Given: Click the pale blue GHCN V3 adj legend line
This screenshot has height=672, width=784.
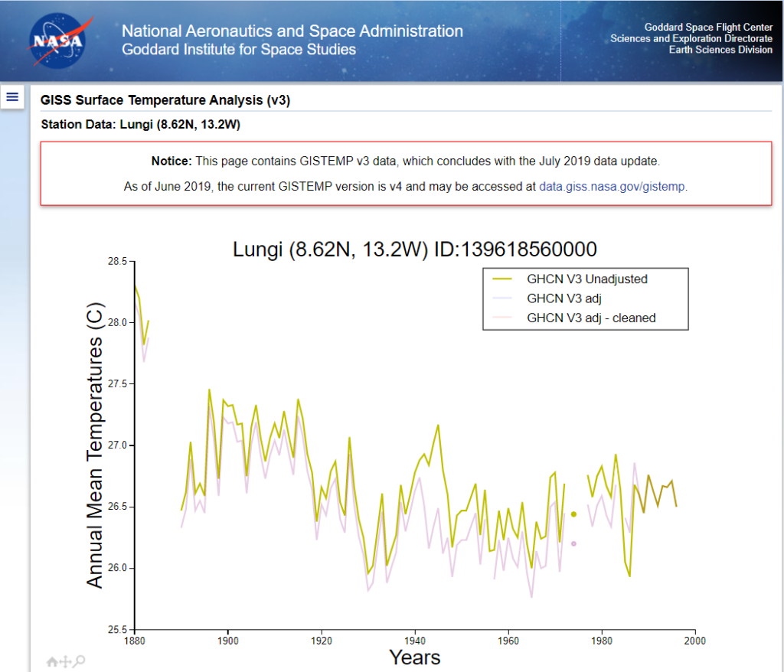Looking at the screenshot, I should coord(505,298).
